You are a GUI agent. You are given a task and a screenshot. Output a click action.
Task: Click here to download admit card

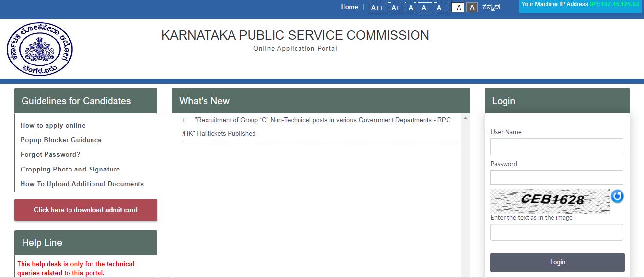click(86, 210)
